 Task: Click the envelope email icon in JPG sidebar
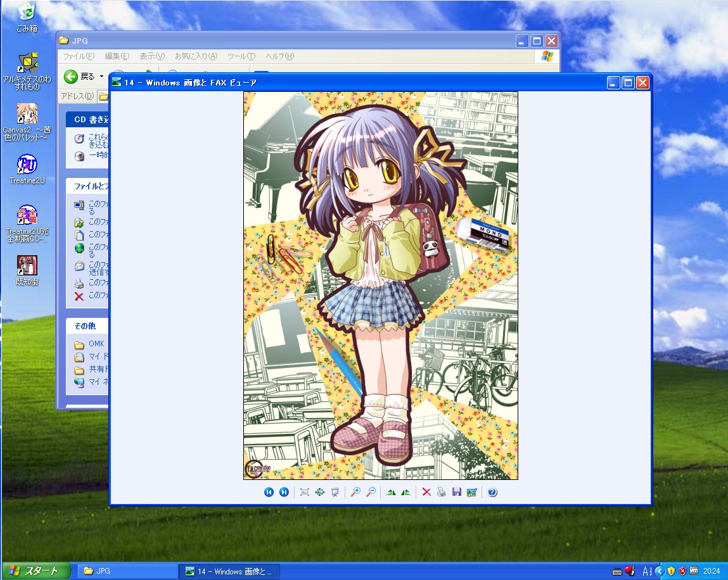79,266
